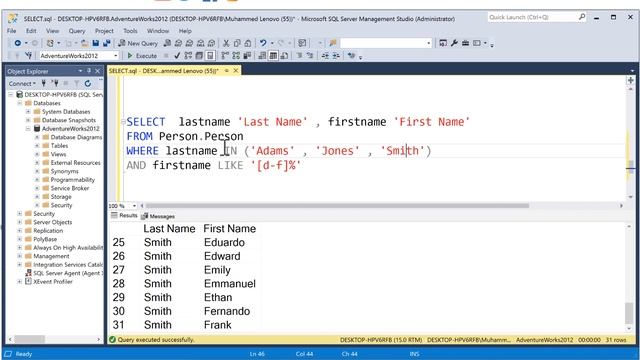This screenshot has width=640, height=360.
Task: Expand the Server Objects node
Action: tap(19, 222)
